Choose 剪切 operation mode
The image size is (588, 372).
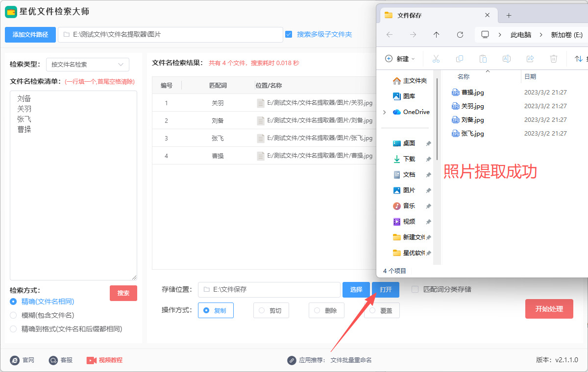(271, 310)
